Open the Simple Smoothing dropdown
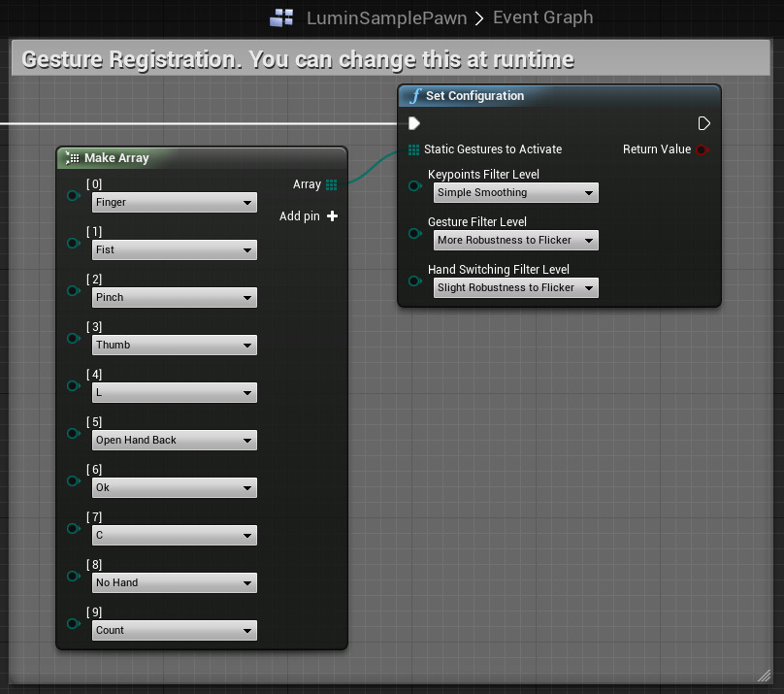 515,193
